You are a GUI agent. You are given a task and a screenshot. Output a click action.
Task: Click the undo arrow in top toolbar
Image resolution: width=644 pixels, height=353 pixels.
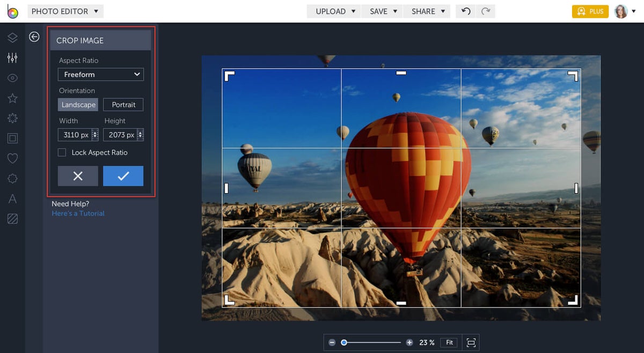466,11
